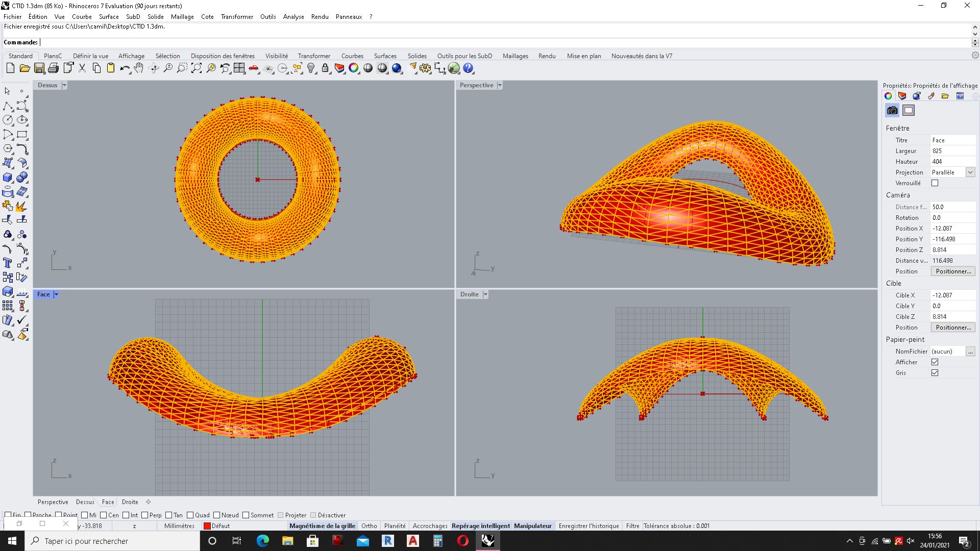Click the Explode tool icon

pyautogui.click(x=22, y=206)
